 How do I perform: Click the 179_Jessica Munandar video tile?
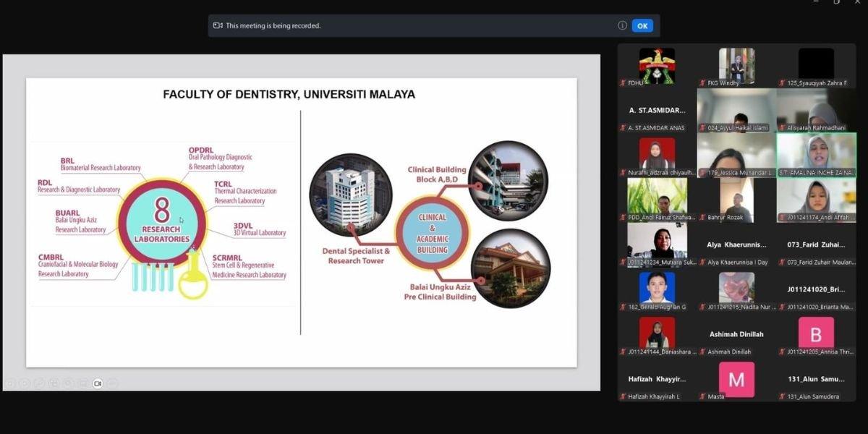(x=736, y=154)
